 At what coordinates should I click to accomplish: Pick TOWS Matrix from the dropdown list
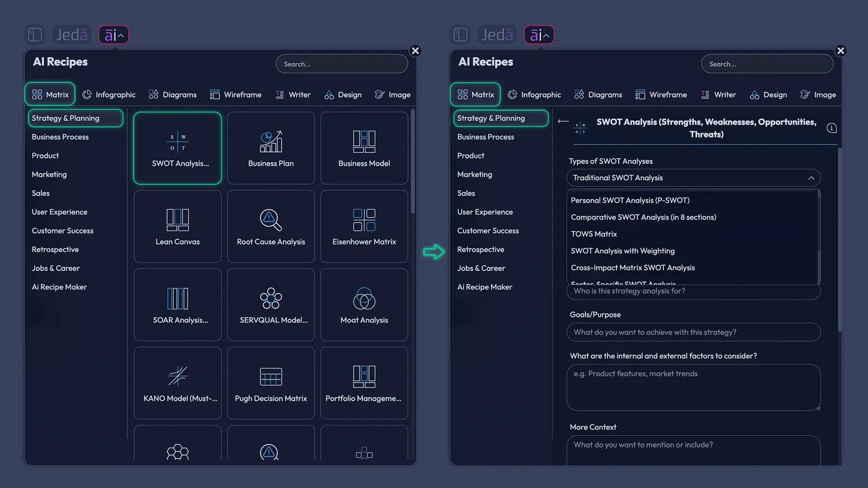point(594,234)
